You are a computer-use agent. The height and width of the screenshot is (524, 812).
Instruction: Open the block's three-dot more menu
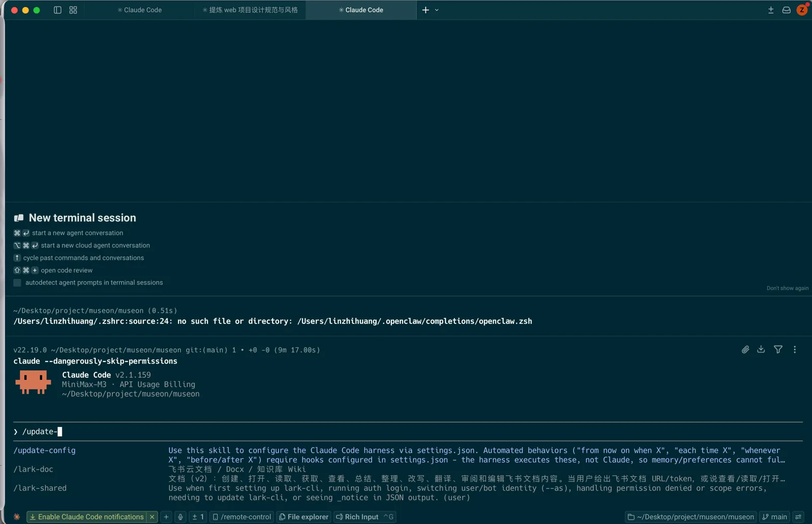tap(795, 349)
